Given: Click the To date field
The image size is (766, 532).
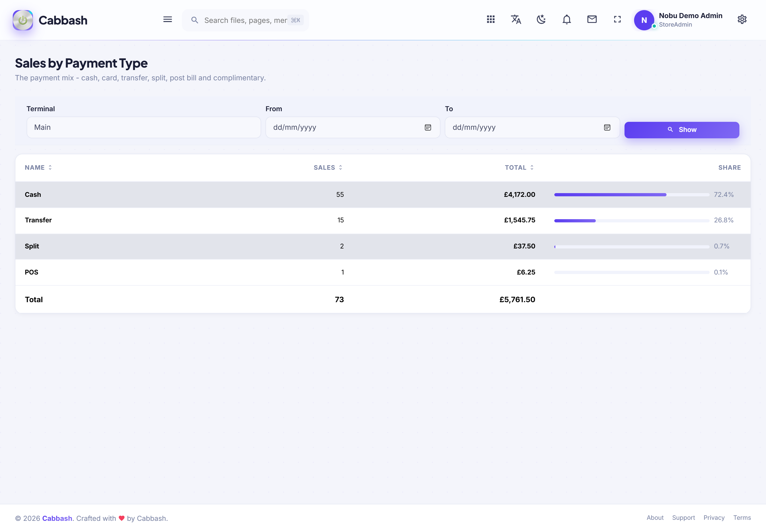Looking at the screenshot, I should [532, 127].
